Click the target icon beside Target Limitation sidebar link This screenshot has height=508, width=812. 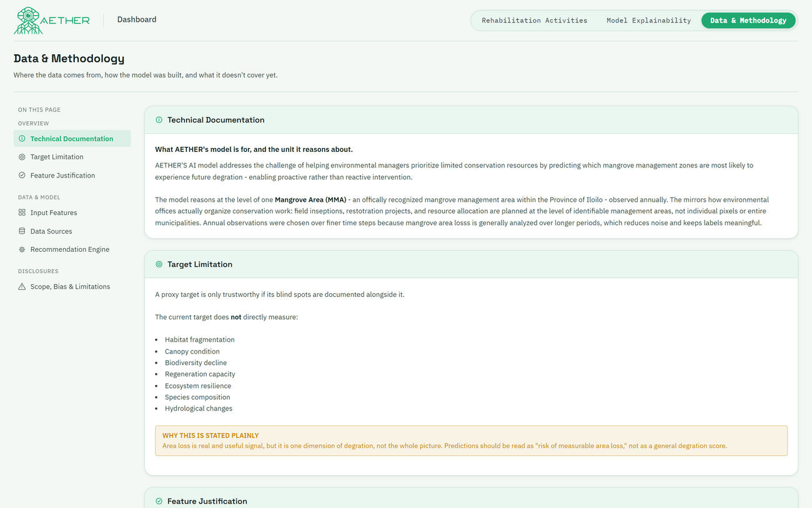pos(22,157)
